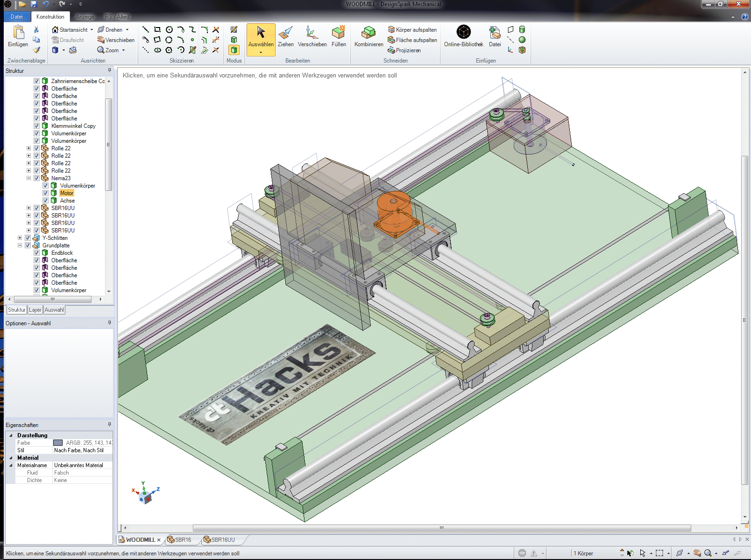Select the Füllen tool
The image size is (751, 560).
coord(339,35)
